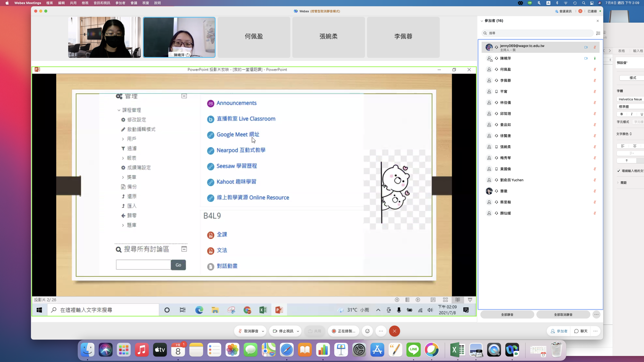Click the reactions emoji icon
This screenshot has width=644, height=362.
pyautogui.click(x=367, y=331)
